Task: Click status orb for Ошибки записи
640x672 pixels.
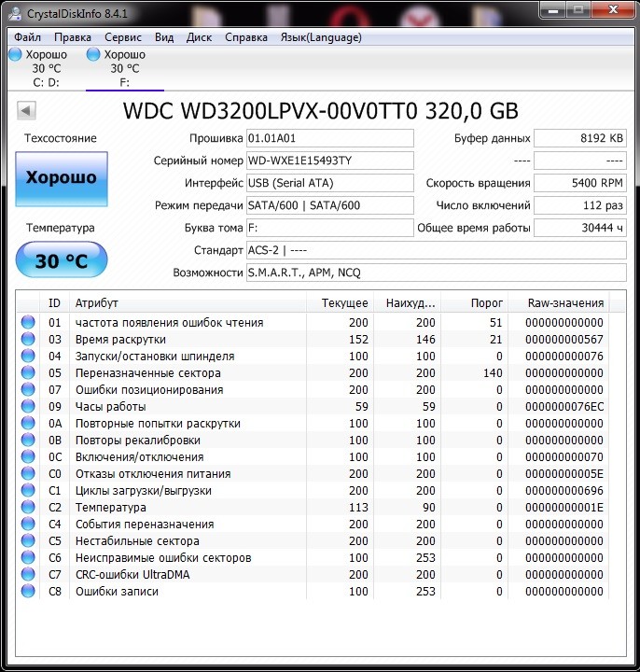Action: pos(28,591)
